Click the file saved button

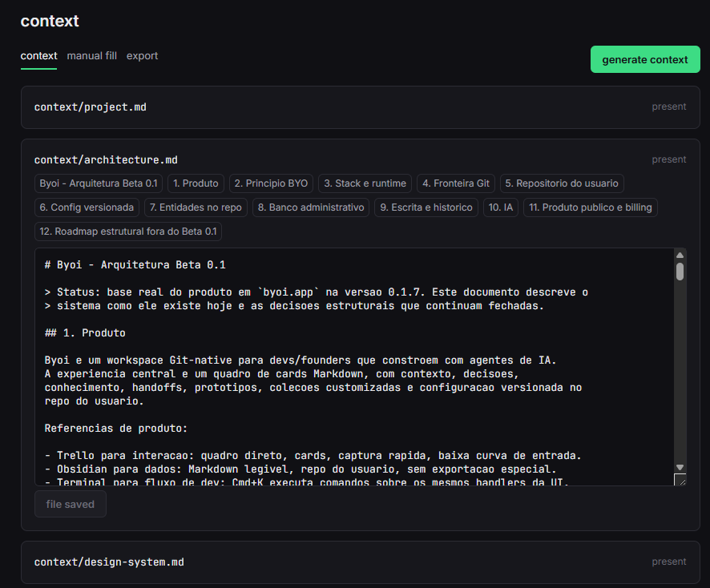click(x=71, y=504)
